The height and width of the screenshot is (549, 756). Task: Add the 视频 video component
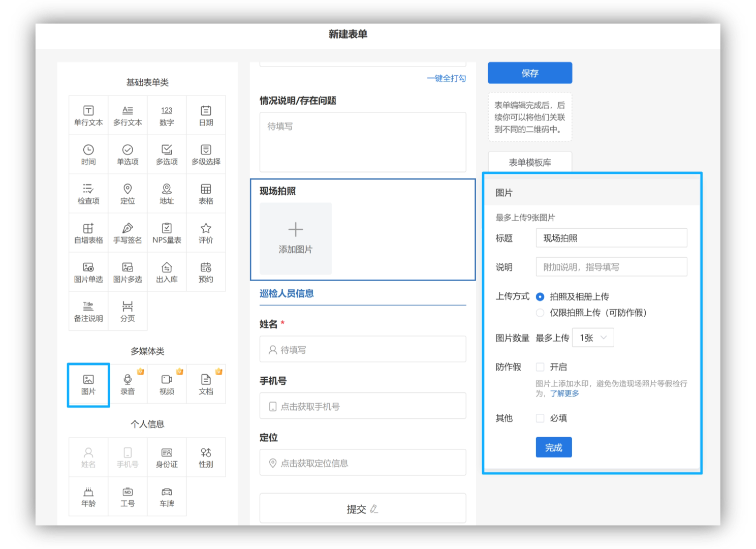pos(167,384)
